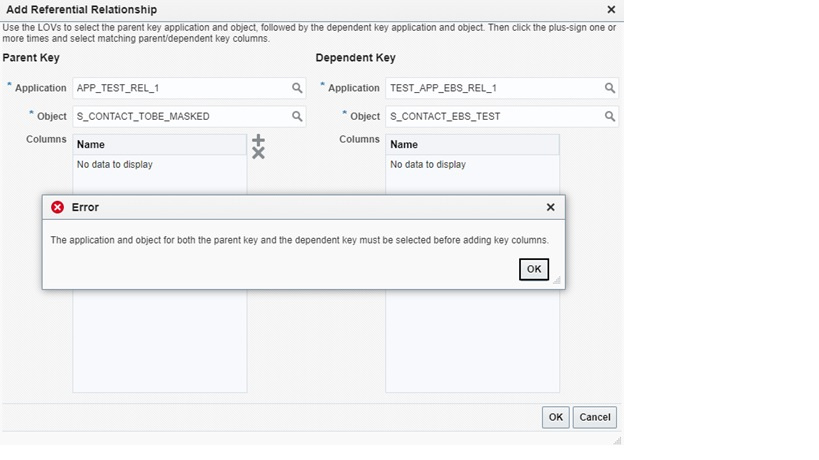Open the Dependent Key Application search LOV

point(610,88)
